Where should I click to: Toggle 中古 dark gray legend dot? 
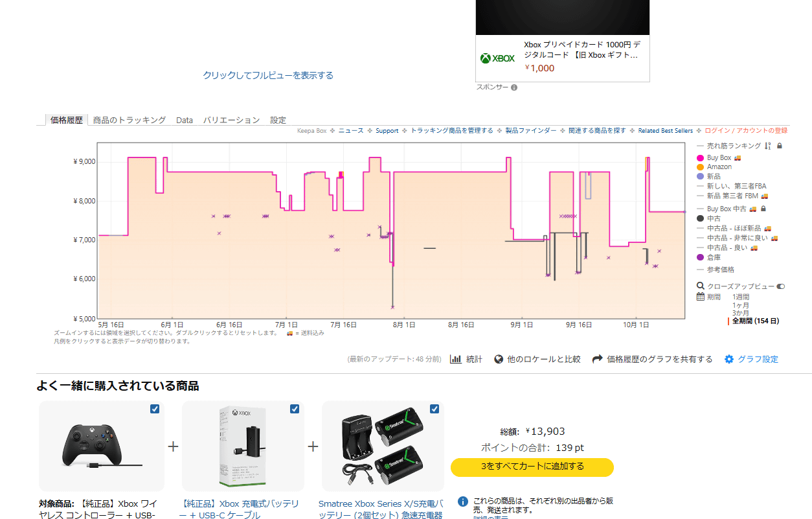click(x=700, y=218)
